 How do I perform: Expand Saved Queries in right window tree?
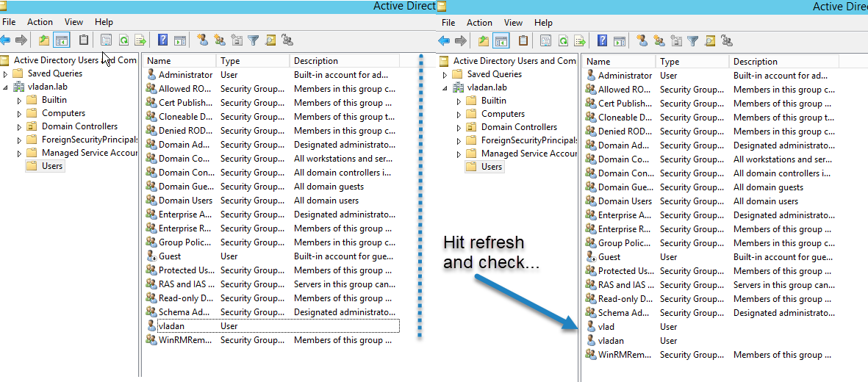click(x=445, y=74)
